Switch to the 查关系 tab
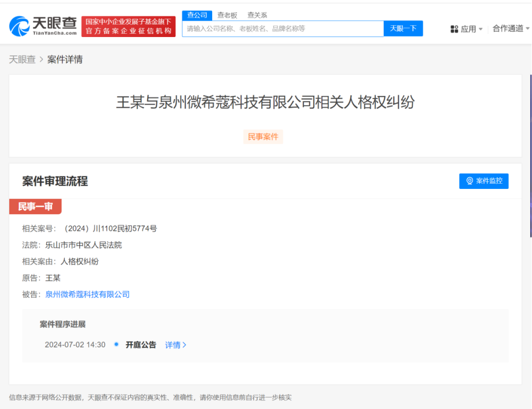The image size is (532, 409). (257, 15)
